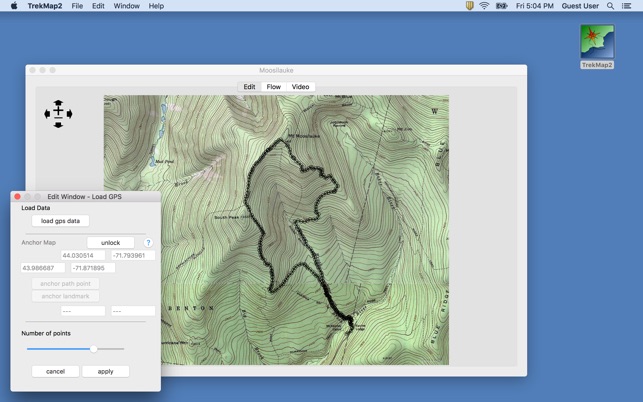Image resolution: width=643 pixels, height=402 pixels.
Task: Click the apply button
Action: coord(105,371)
